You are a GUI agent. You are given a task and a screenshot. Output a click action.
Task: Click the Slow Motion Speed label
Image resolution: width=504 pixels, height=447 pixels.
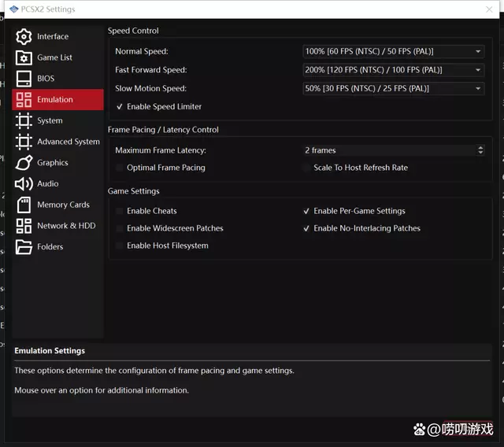click(x=150, y=89)
